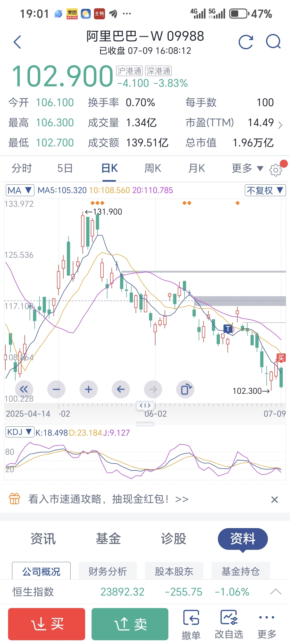Open the 不复权 adjustment dropdown
The image size is (290, 644).
tap(265, 190)
